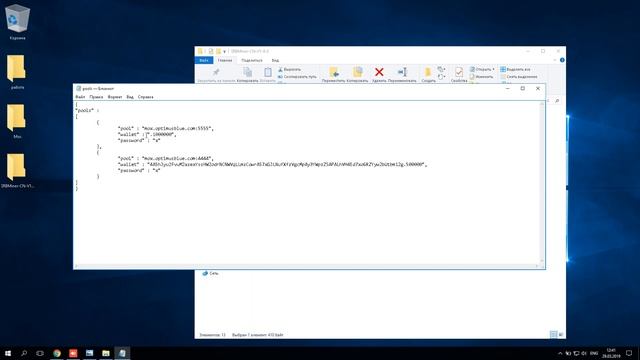Click Выделить все in the ribbon
Screen dimensions: 640x360
pos(515,69)
